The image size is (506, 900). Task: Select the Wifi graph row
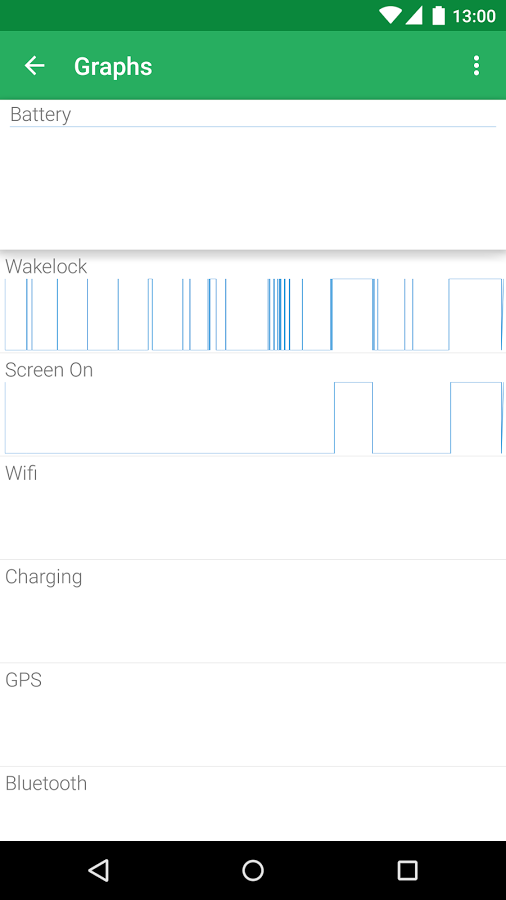pos(253,509)
